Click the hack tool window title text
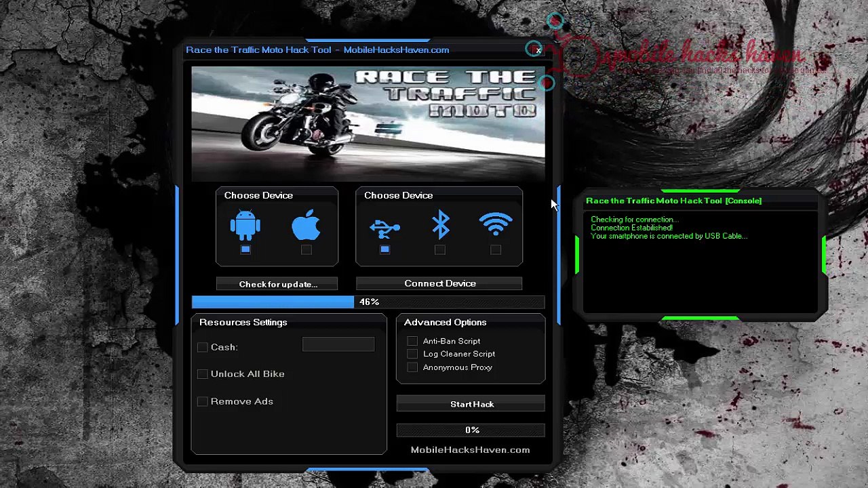Viewport: 868px width, 488px height. [317, 50]
